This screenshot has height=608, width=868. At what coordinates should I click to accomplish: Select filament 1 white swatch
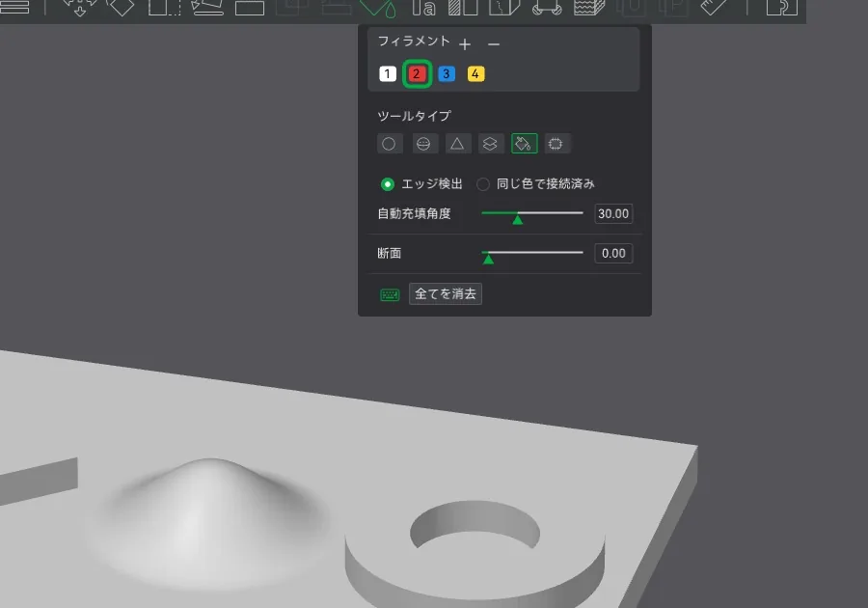pos(388,73)
